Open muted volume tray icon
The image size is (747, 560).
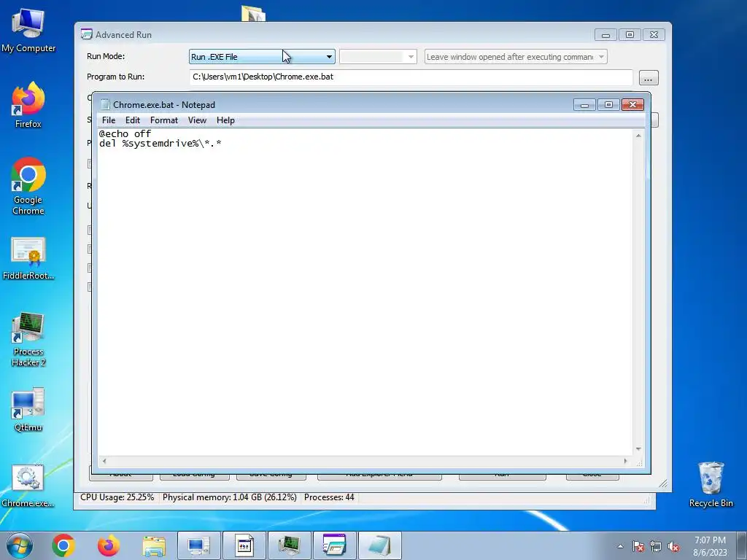(x=673, y=546)
